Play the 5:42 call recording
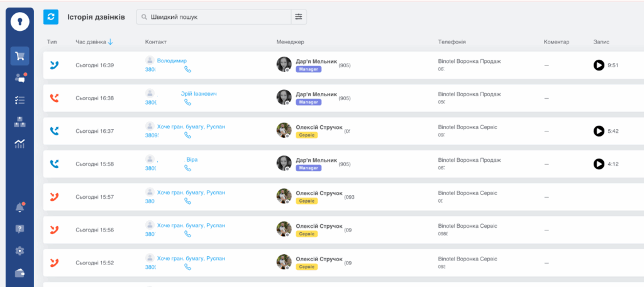644x287 pixels. 599,131
